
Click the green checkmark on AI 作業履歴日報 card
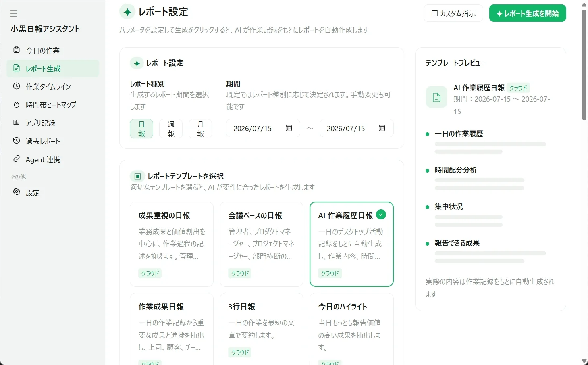[381, 215]
